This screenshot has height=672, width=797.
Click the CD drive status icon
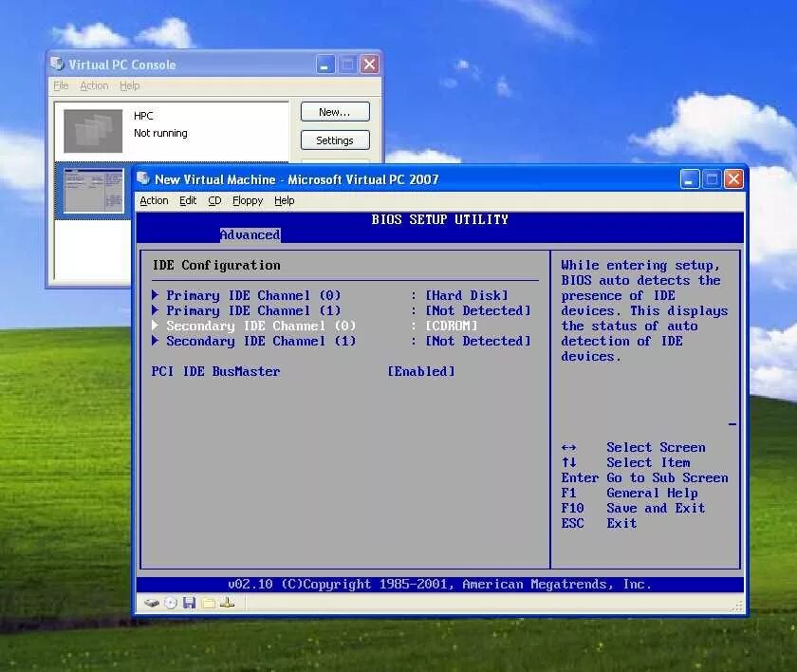point(171,604)
